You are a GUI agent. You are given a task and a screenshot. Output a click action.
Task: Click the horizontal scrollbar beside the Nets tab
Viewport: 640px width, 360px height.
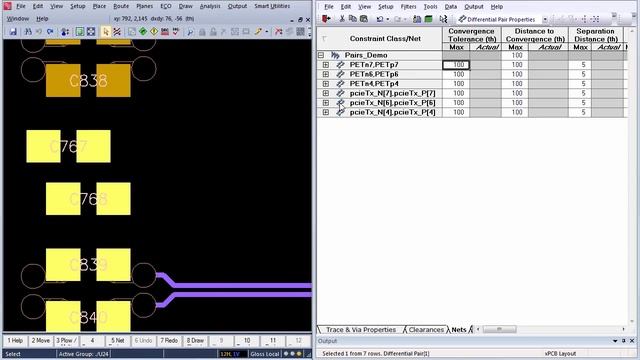click(499, 329)
